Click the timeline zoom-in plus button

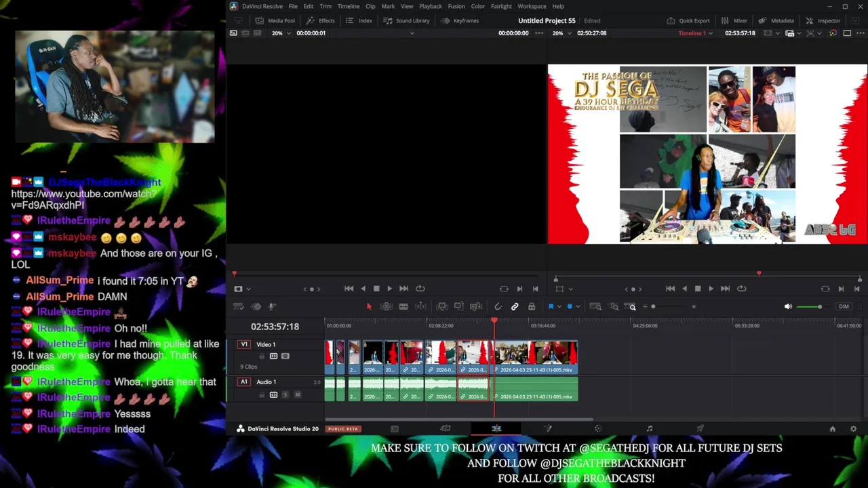coord(694,307)
